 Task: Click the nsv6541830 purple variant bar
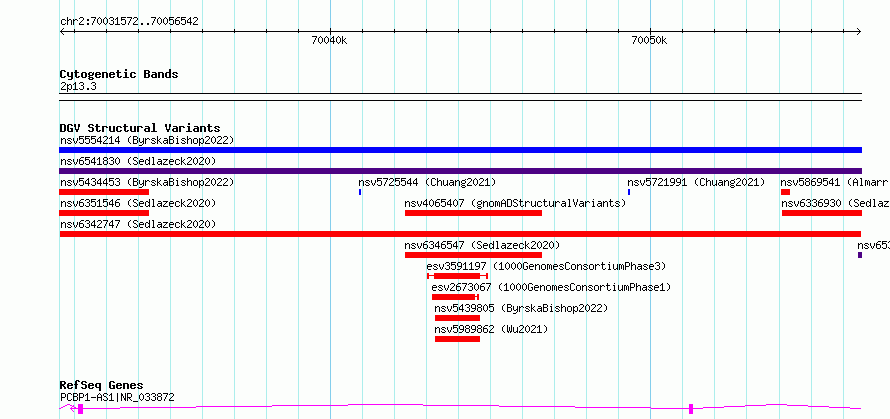(460, 171)
